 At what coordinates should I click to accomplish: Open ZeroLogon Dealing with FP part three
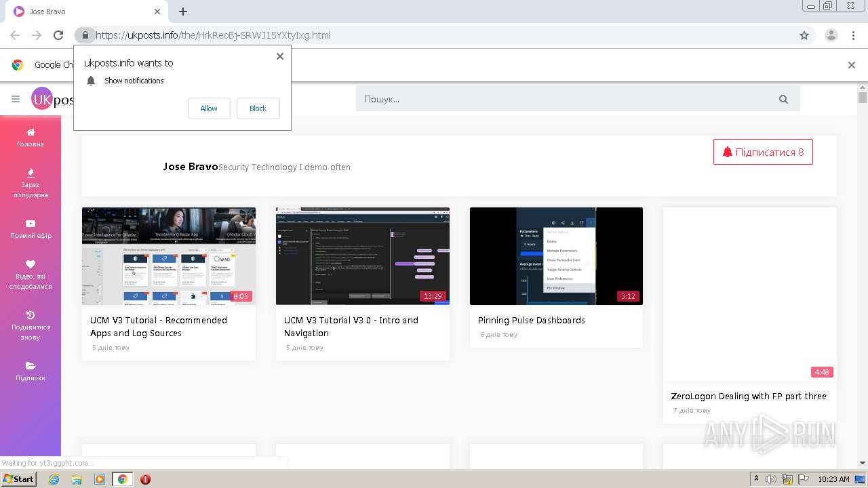749,396
